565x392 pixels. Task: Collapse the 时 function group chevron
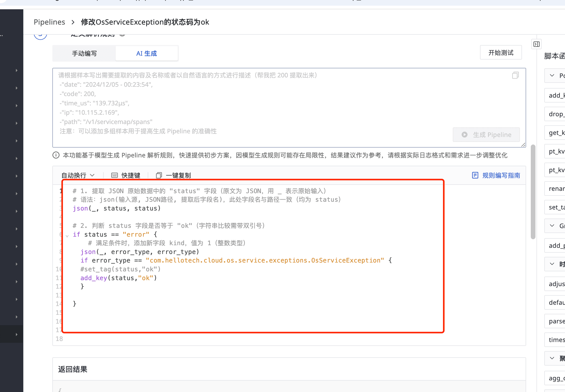click(x=552, y=264)
